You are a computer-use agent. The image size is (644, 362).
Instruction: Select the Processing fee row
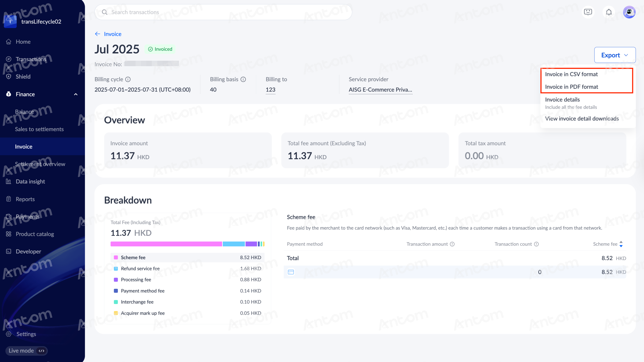click(x=187, y=280)
